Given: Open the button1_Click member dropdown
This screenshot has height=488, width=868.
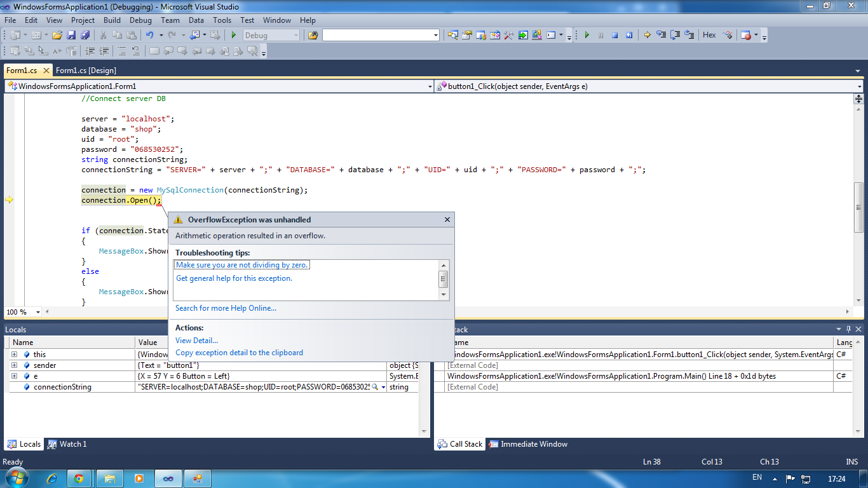Looking at the screenshot, I should 859,86.
